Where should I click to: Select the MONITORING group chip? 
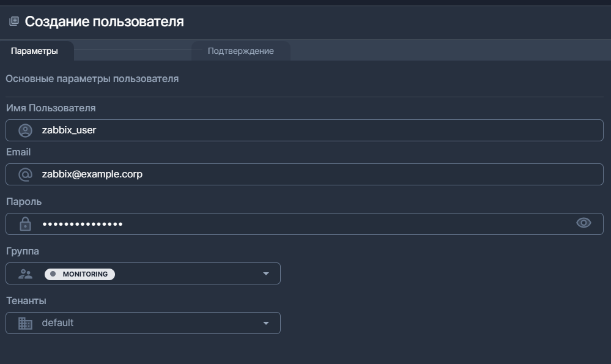(x=84, y=274)
